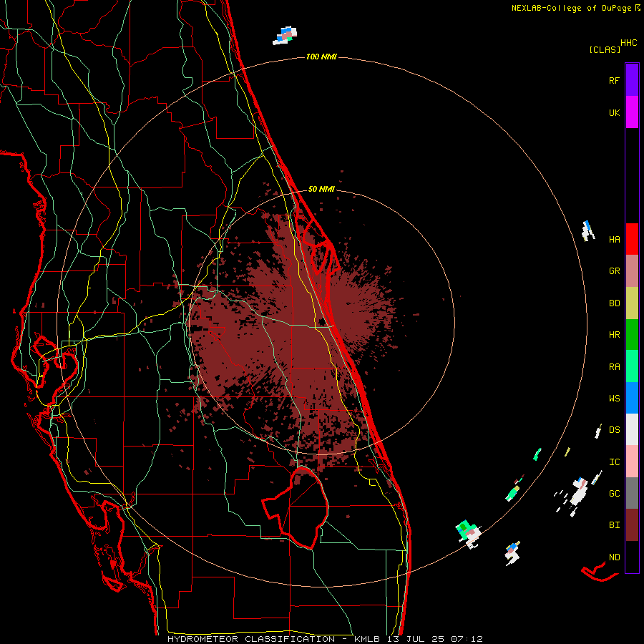
Task: Click the RF legend label
Action: pyautogui.click(x=614, y=80)
